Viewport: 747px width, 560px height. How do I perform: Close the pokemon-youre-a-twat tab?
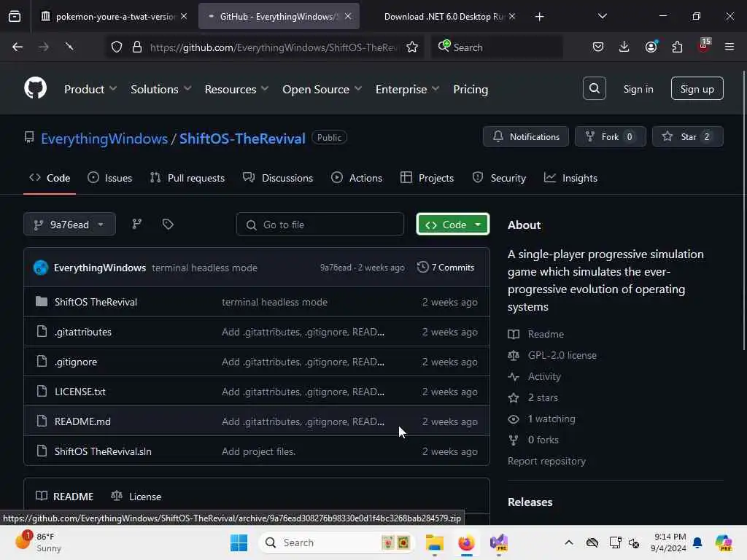point(184,16)
